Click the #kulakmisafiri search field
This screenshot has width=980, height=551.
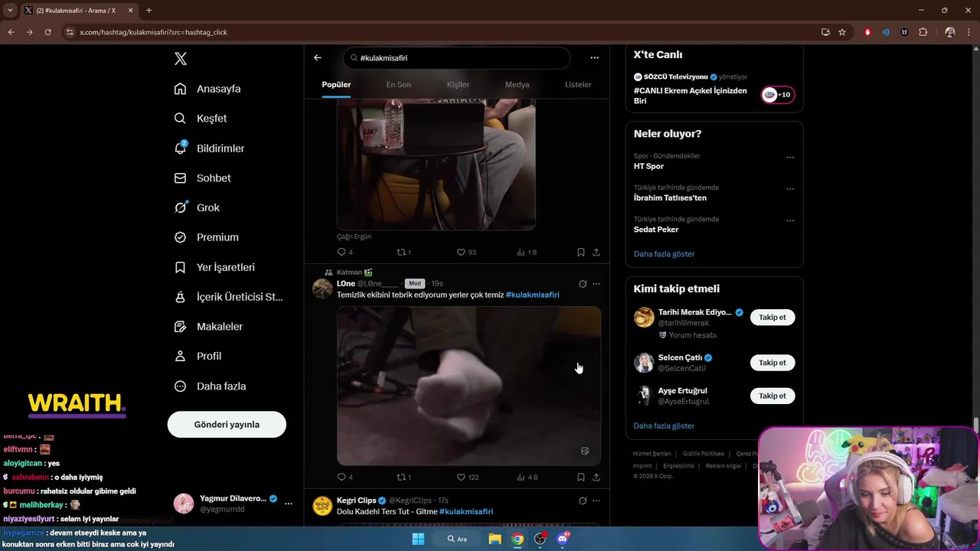[x=457, y=58]
